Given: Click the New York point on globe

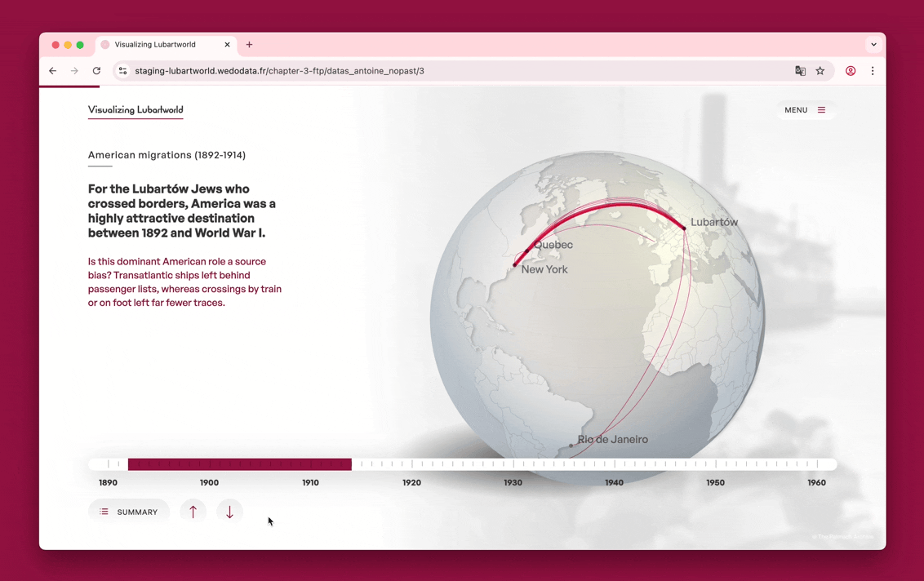Looking at the screenshot, I should pyautogui.click(x=515, y=265).
